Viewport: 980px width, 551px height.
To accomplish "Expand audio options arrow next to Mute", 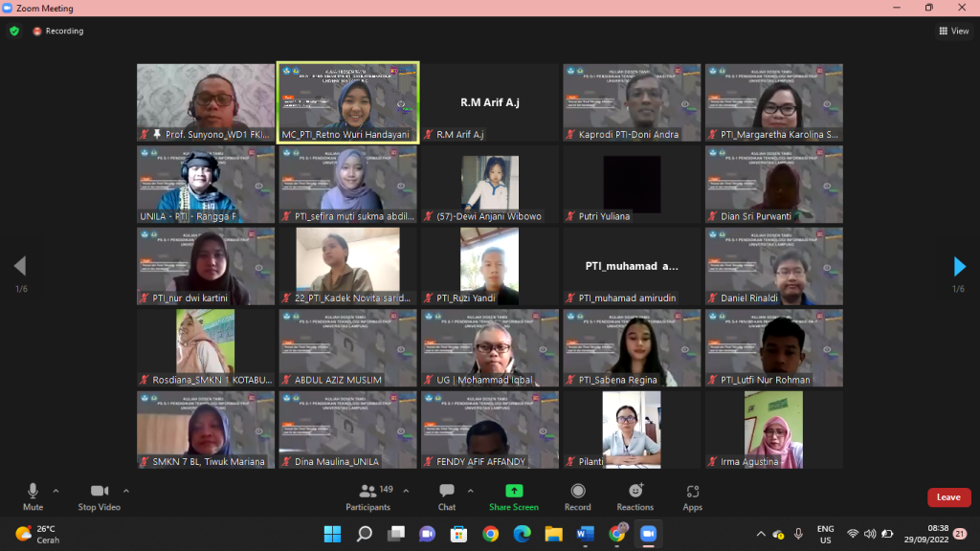I will click(x=56, y=491).
